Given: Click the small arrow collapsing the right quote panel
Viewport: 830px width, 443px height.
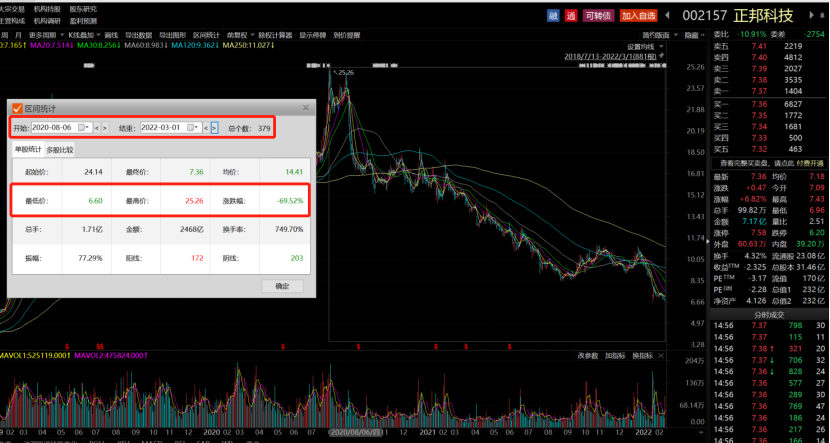Looking at the screenshot, I should point(708,241).
